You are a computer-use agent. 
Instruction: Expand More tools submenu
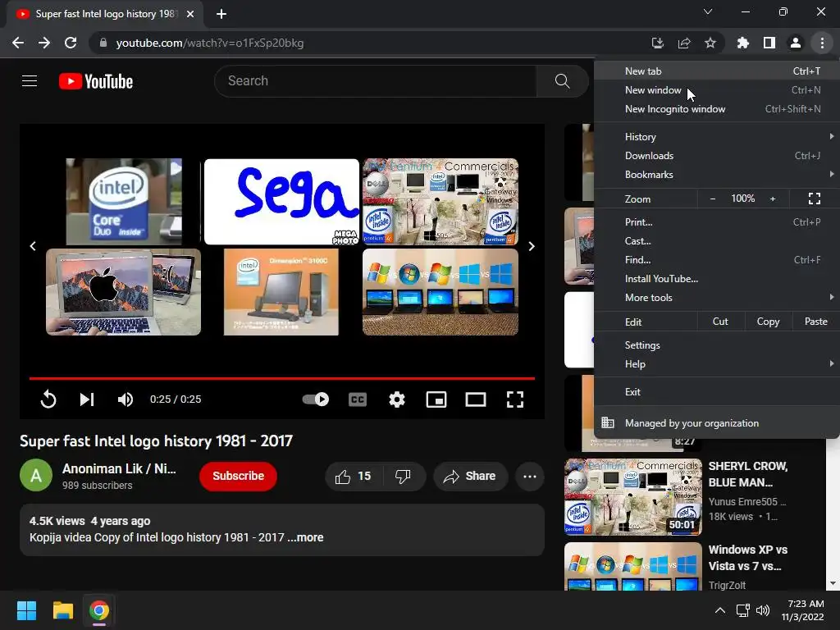pos(716,297)
